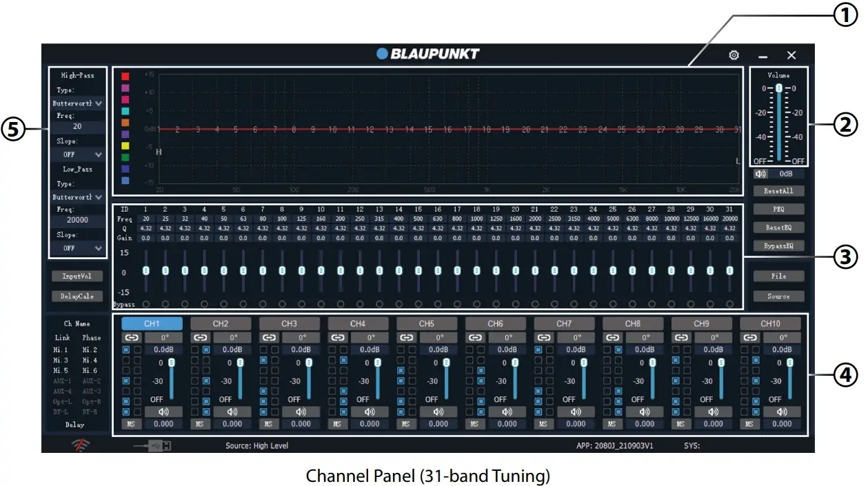The image size is (868, 486).
Task: Click the red curve color swatch
Action: (x=125, y=77)
